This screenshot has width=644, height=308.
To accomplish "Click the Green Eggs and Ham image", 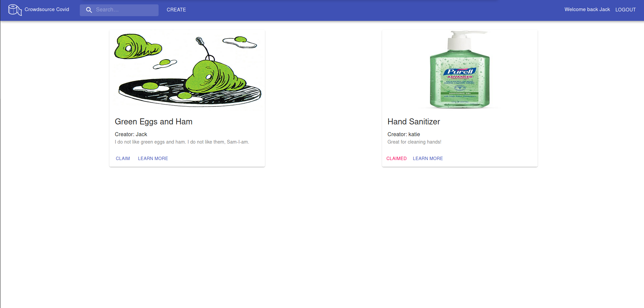I will tap(187, 70).
